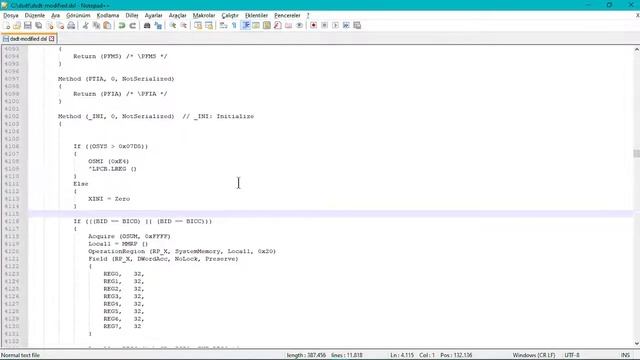Click the INS insert mode indicator
Image resolution: width=640 pixels, height=360 pixels.
point(625,355)
